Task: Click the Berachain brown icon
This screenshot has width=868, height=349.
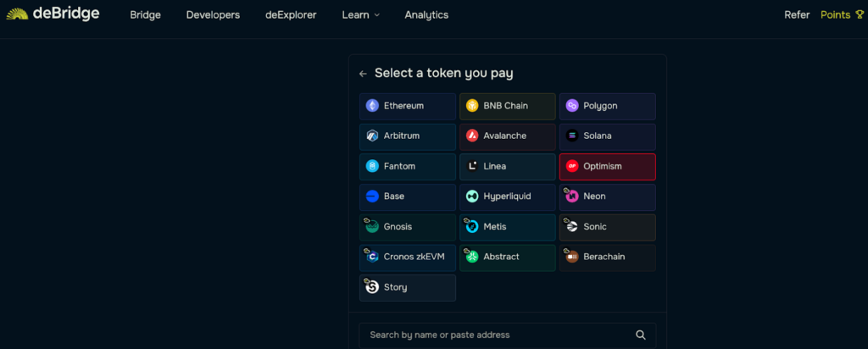Action: (572, 258)
